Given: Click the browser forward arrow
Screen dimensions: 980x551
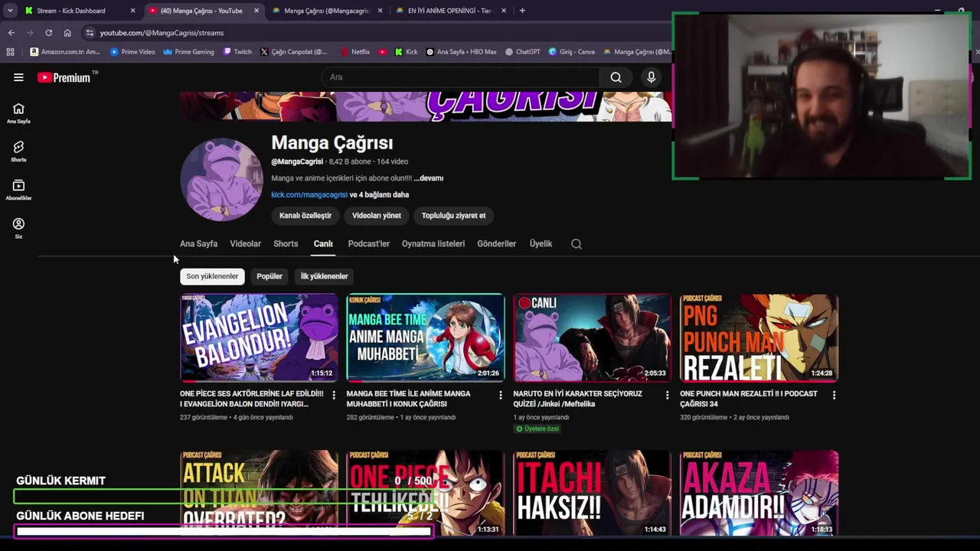Looking at the screenshot, I should 30,33.
